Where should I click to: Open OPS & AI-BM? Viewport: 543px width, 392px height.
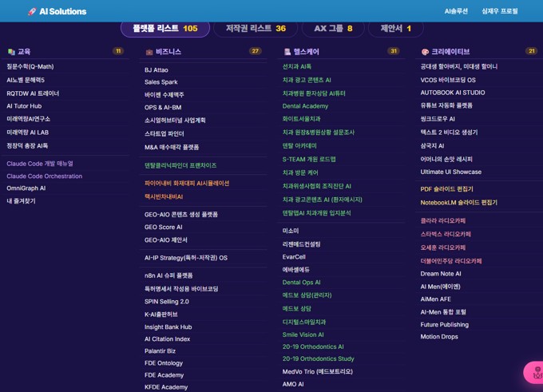(x=163, y=107)
